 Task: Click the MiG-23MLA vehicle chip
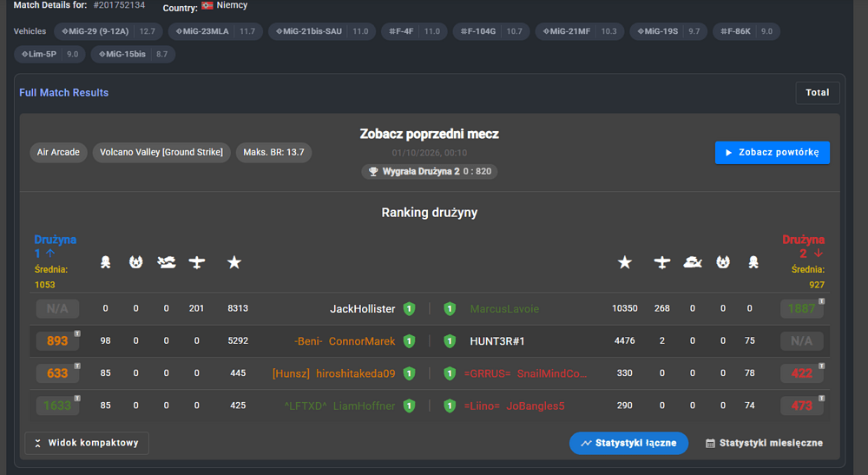click(215, 31)
